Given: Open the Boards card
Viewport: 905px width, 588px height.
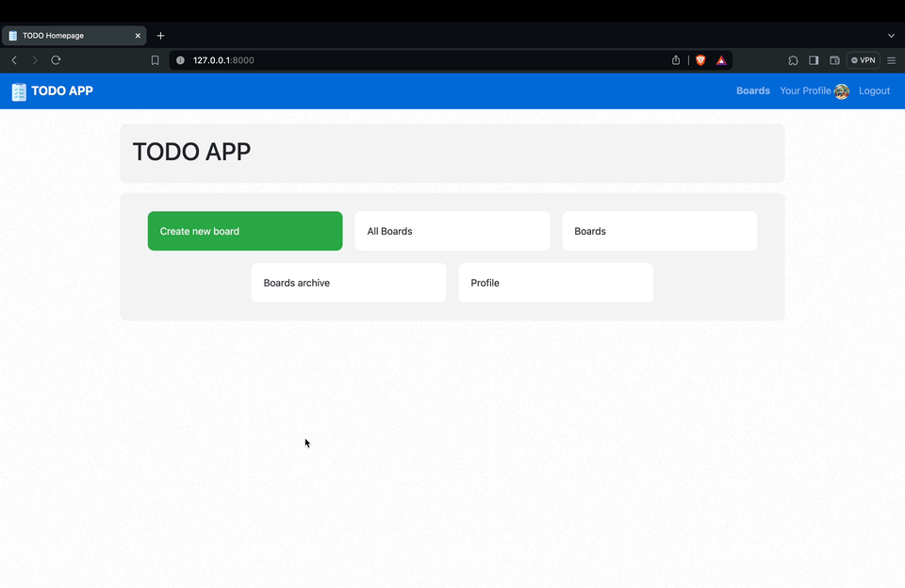Looking at the screenshot, I should 660,231.
